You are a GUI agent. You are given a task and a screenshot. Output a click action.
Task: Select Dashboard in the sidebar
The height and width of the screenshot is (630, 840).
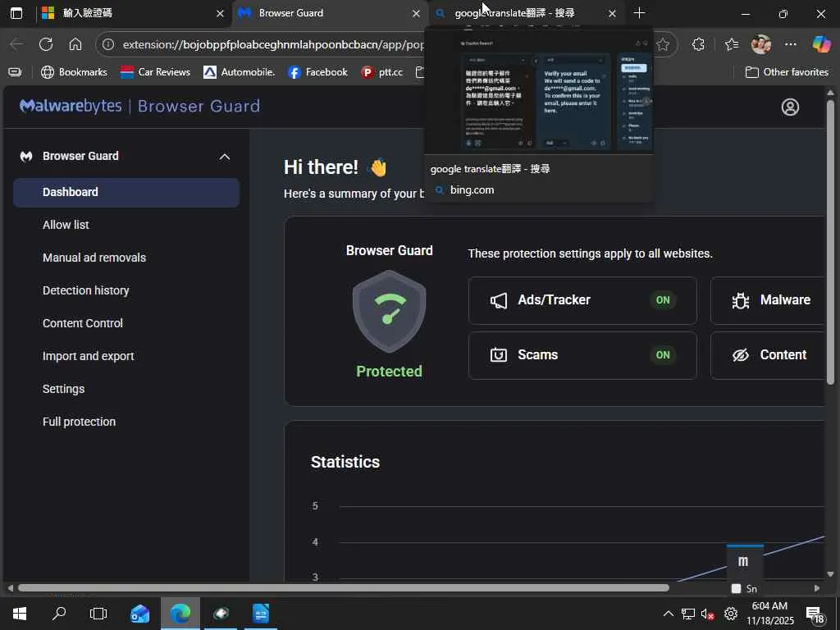[126, 192]
